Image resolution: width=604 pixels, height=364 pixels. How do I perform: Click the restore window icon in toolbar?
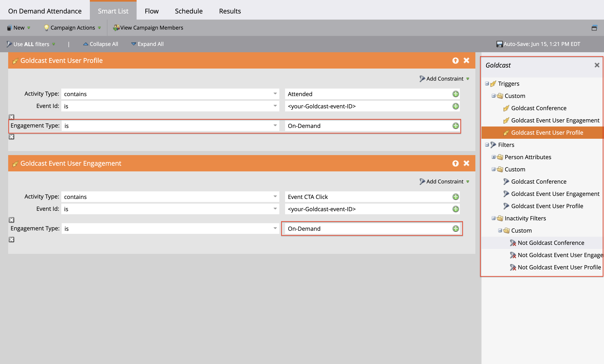point(594,28)
